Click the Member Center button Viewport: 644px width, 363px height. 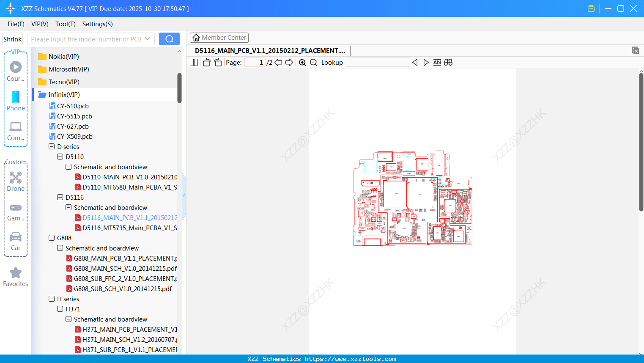click(219, 37)
